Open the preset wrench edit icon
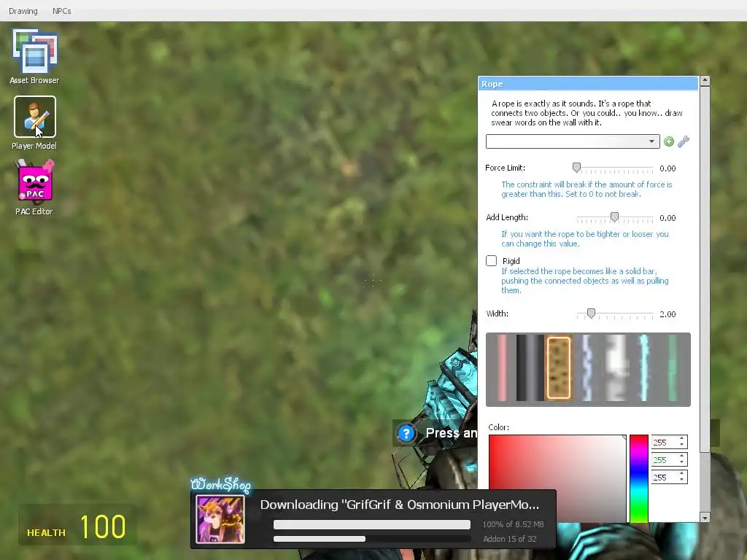 pyautogui.click(x=684, y=141)
